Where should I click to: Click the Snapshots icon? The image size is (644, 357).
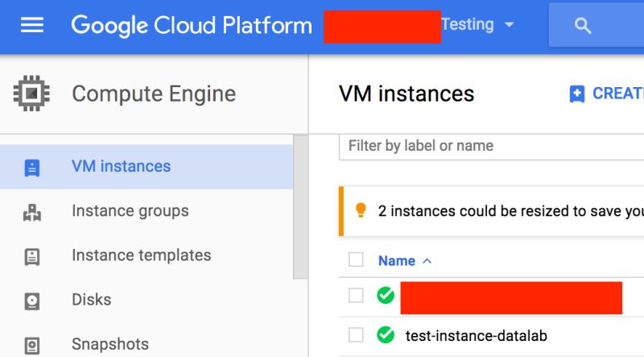pos(32,346)
